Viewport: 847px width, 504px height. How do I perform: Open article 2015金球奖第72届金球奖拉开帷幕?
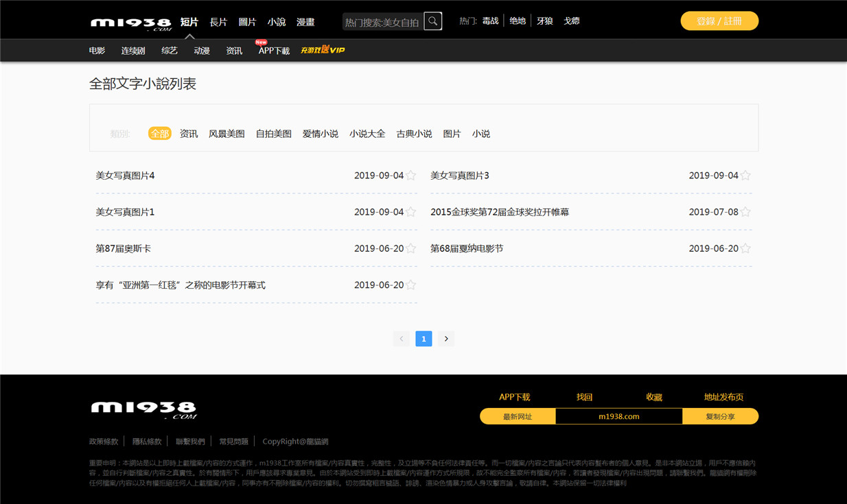[x=500, y=212]
